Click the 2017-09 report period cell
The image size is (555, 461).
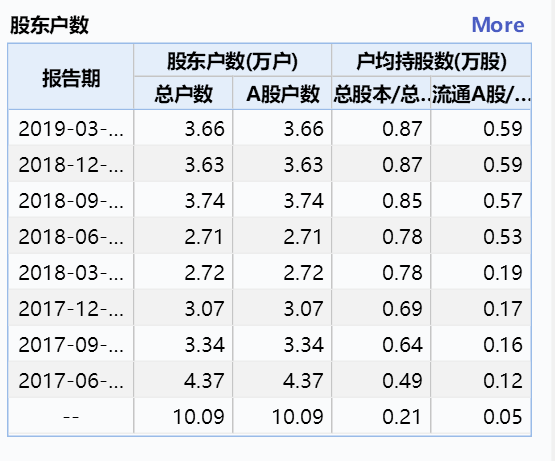point(71,345)
